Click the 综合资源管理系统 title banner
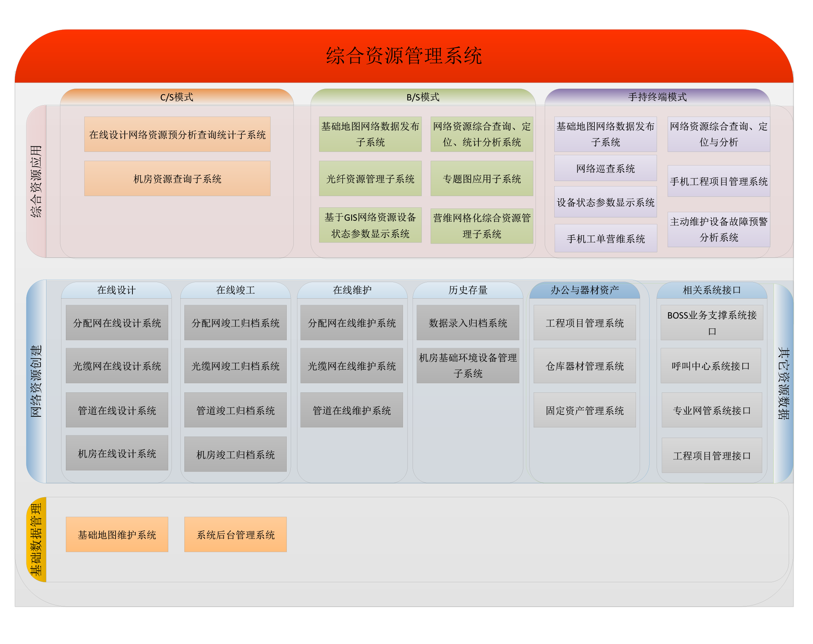Image resolution: width=813 pixels, height=644 pixels. coord(403,56)
